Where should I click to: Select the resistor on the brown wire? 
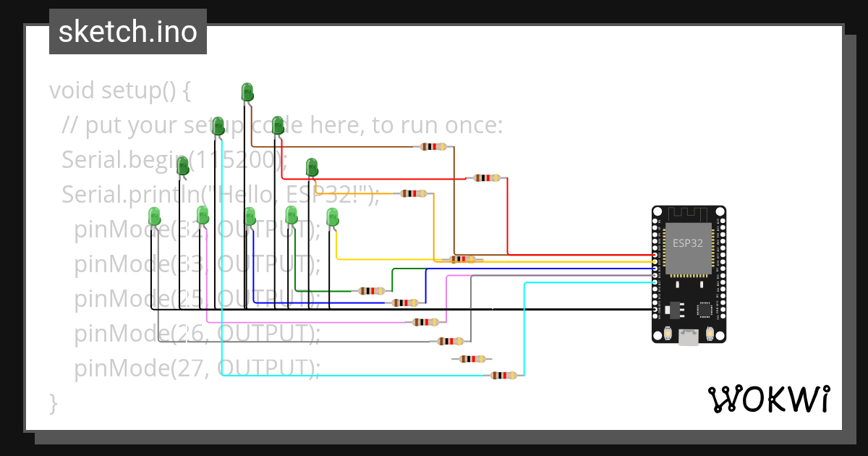point(434,146)
